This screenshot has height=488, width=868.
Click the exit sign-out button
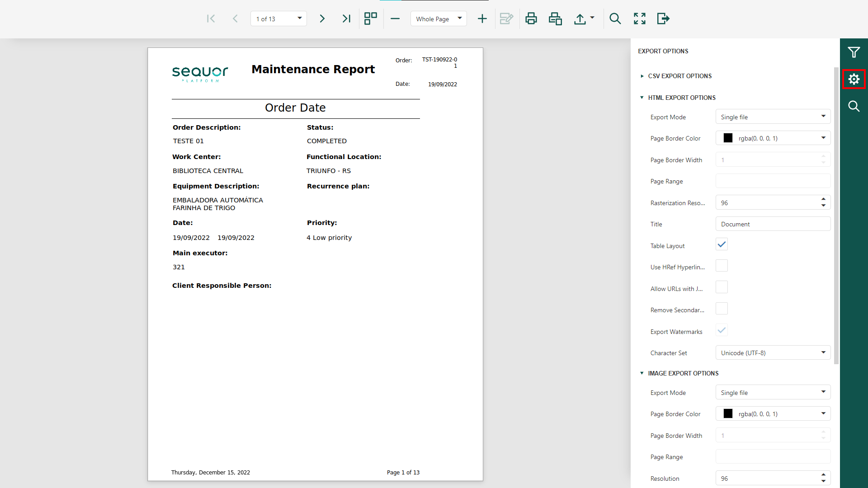pos(663,19)
